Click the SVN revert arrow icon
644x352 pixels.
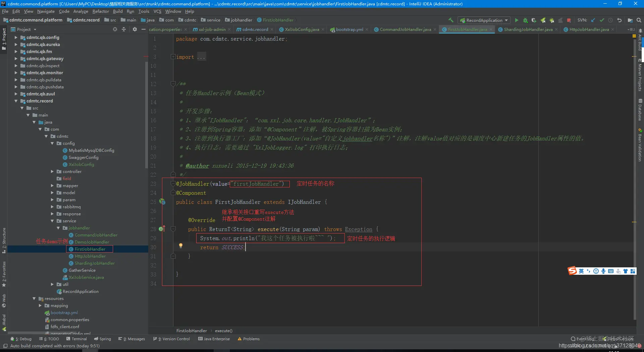[619, 20]
